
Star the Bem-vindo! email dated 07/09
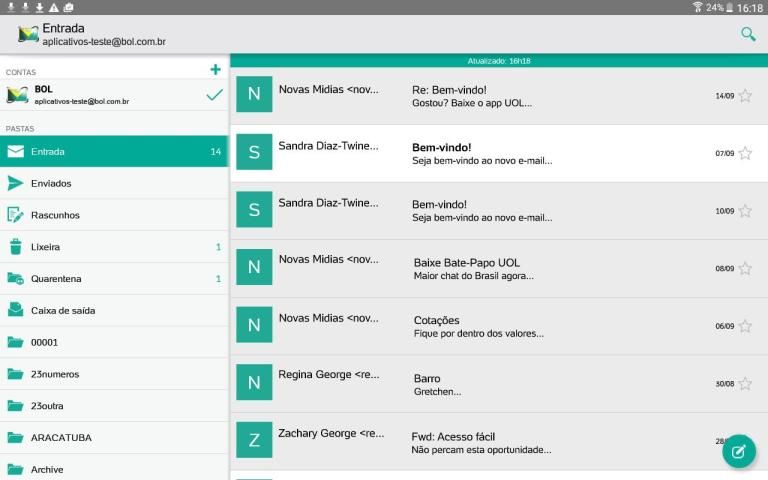click(745, 153)
